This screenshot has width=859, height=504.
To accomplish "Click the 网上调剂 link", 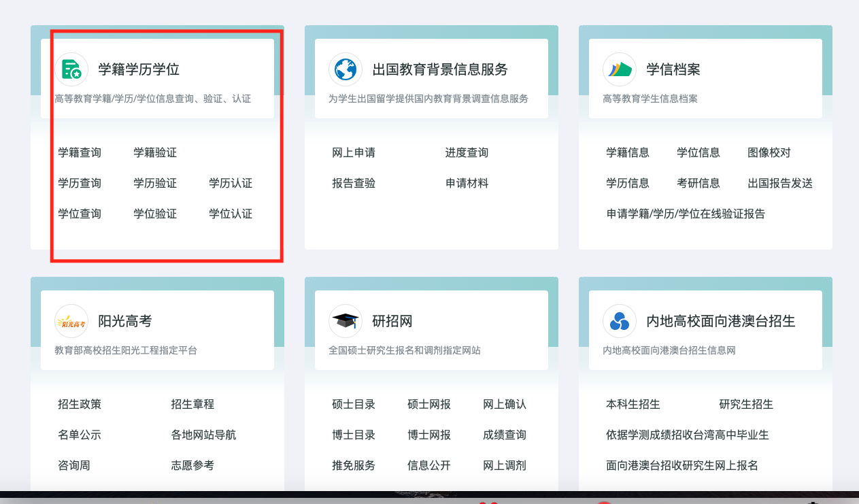I will click(x=505, y=466).
